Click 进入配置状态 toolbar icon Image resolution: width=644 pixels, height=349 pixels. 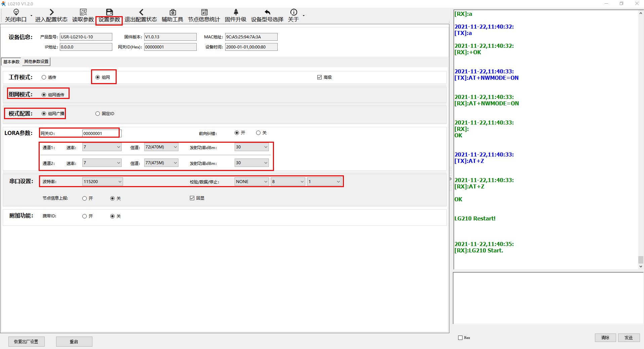(x=51, y=12)
